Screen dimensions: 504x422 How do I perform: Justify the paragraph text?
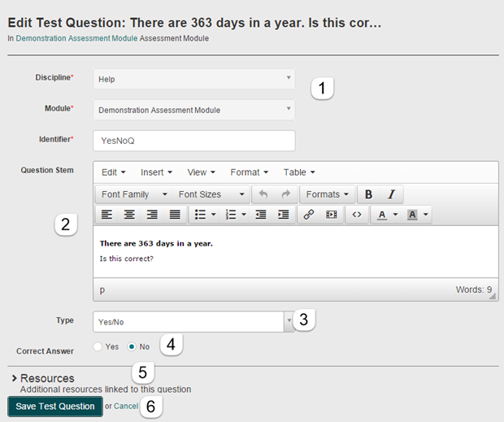point(174,215)
